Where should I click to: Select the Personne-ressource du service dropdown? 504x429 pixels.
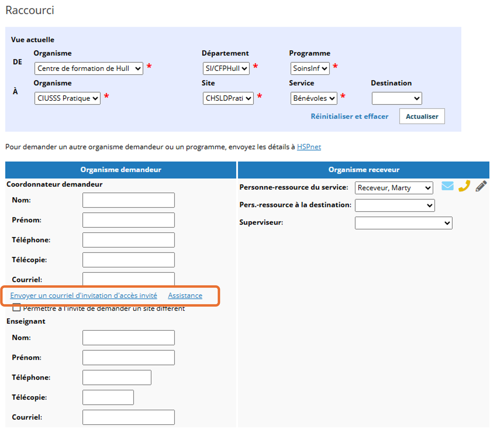coord(394,188)
